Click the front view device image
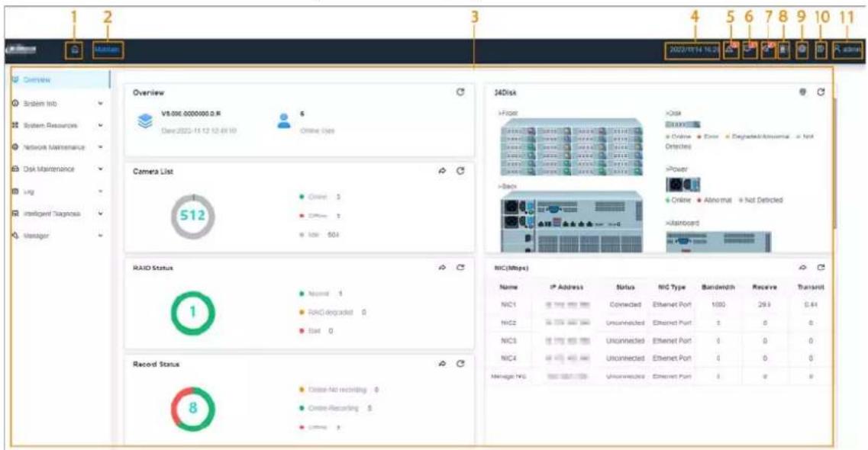This screenshot has width=868, height=450. (572, 147)
